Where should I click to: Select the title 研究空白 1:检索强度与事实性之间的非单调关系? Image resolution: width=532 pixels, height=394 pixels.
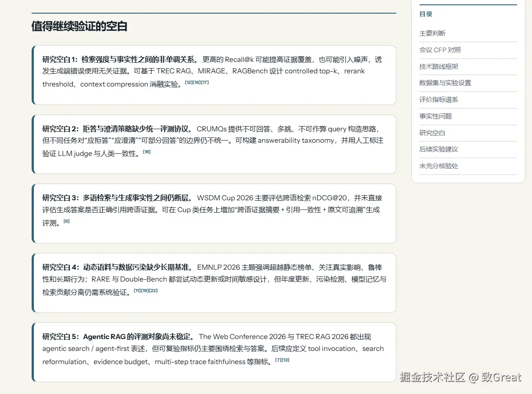click(121, 59)
